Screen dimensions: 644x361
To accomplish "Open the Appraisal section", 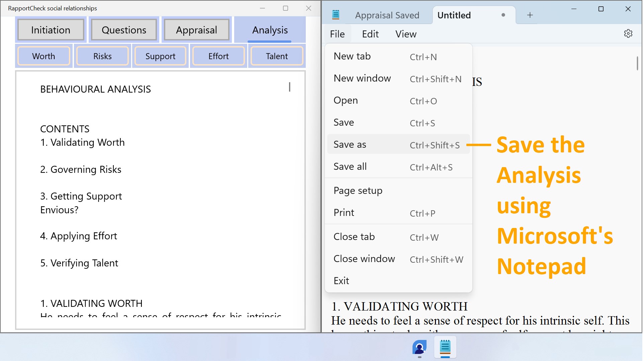I will [x=196, y=30].
